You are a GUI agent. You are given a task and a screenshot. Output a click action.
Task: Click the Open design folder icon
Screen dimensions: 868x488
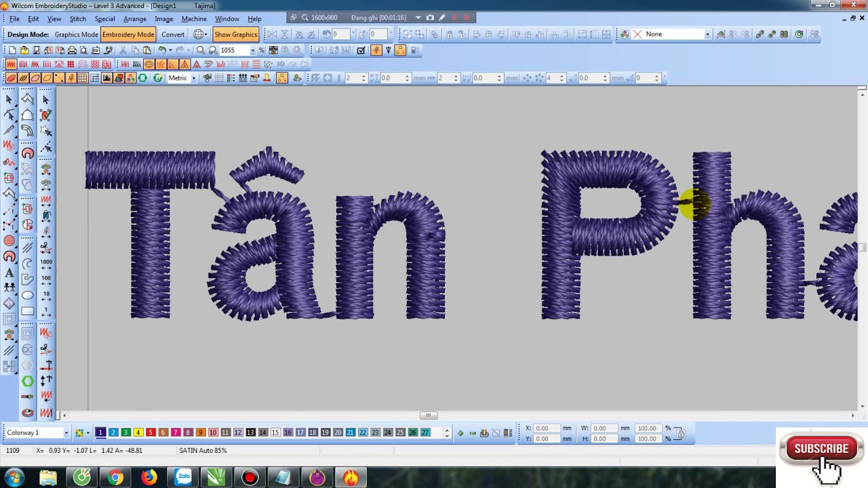[x=24, y=50]
